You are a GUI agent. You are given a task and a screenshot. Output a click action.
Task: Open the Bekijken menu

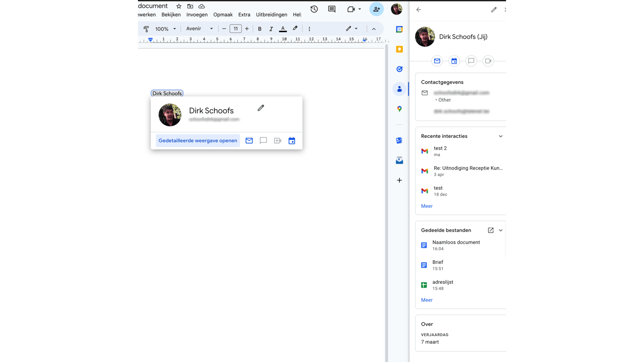click(171, 15)
